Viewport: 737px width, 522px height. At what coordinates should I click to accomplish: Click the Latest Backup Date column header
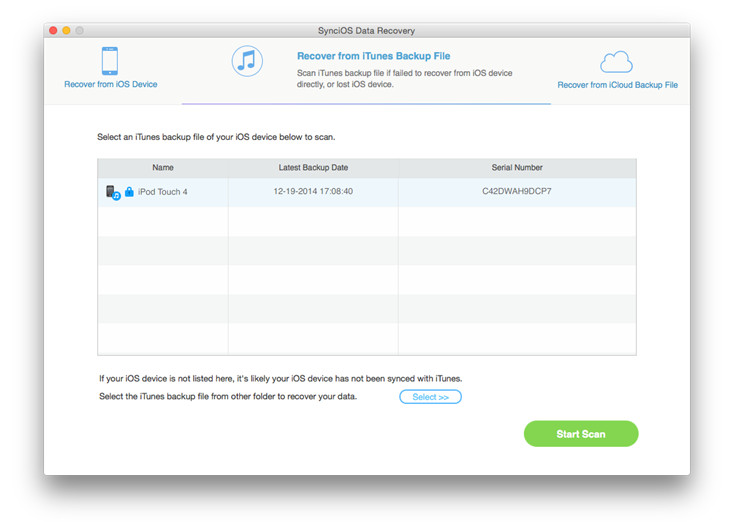click(x=314, y=168)
